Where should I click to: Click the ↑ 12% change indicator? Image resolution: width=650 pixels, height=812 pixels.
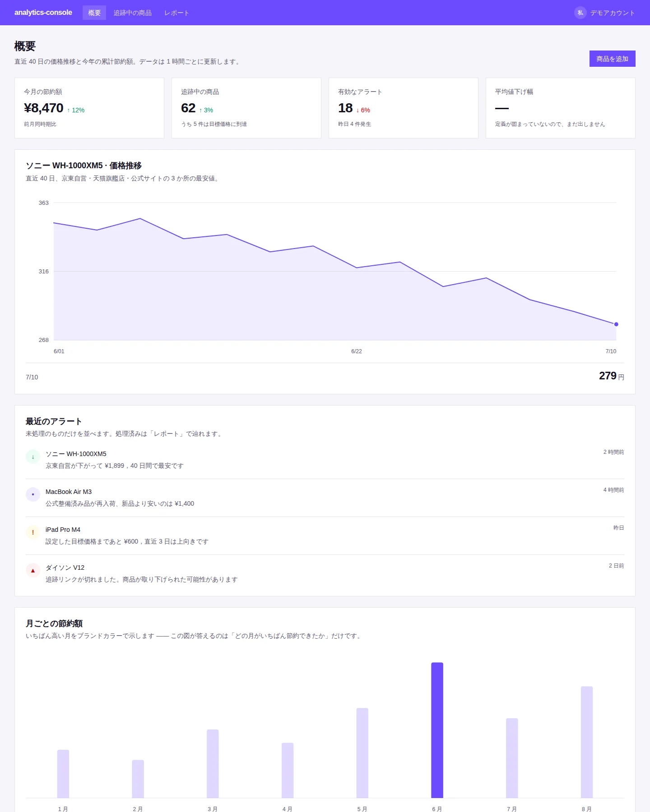tap(76, 110)
